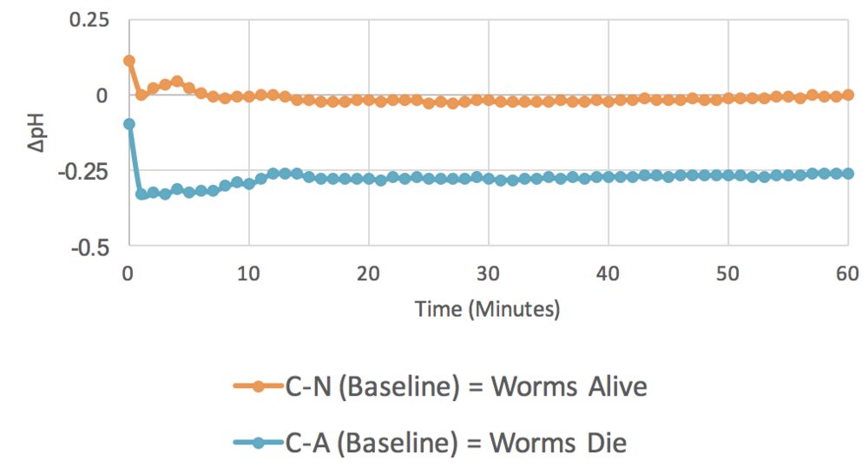Click the blue C-A legend marker
Image resolution: width=868 pixels, height=467 pixels.
coord(258,443)
